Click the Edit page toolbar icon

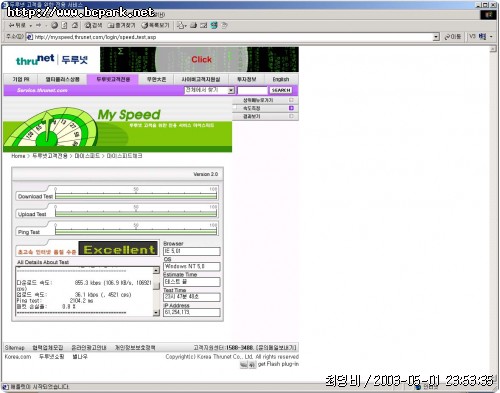(204, 25)
